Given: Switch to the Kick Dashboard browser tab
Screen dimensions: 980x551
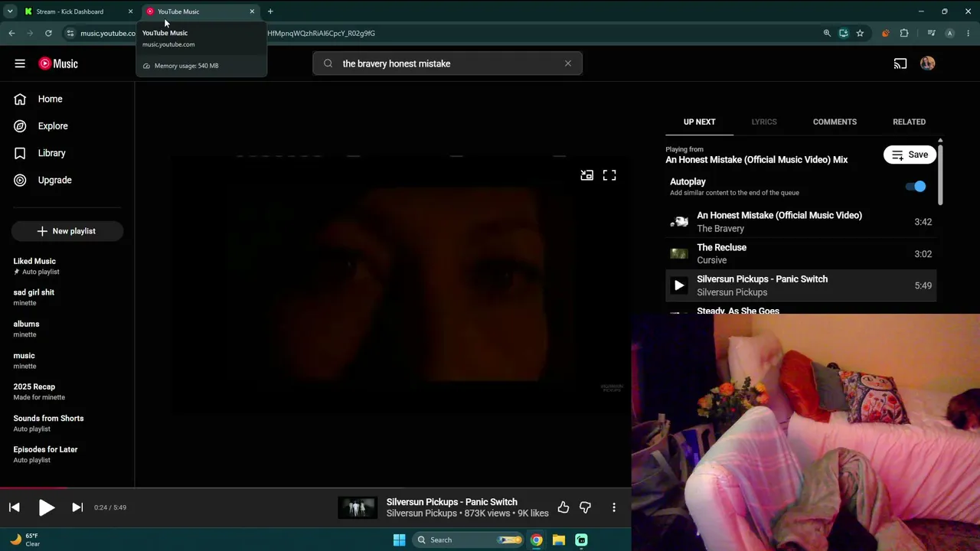Looking at the screenshot, I should (x=77, y=11).
